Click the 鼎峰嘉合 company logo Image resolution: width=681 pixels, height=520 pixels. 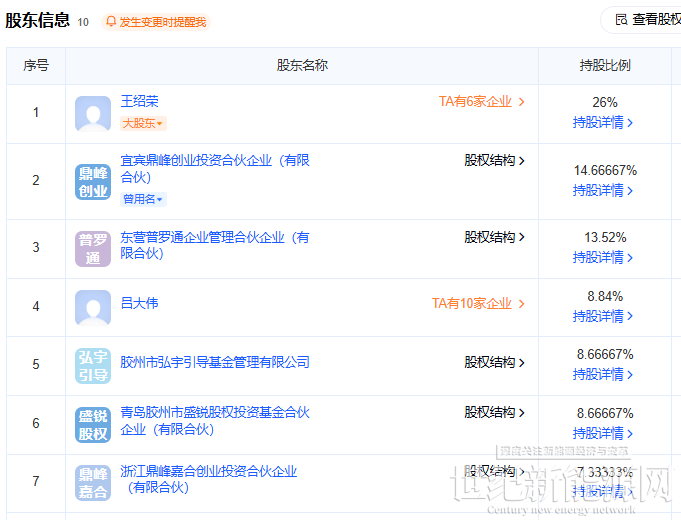tap(93, 482)
